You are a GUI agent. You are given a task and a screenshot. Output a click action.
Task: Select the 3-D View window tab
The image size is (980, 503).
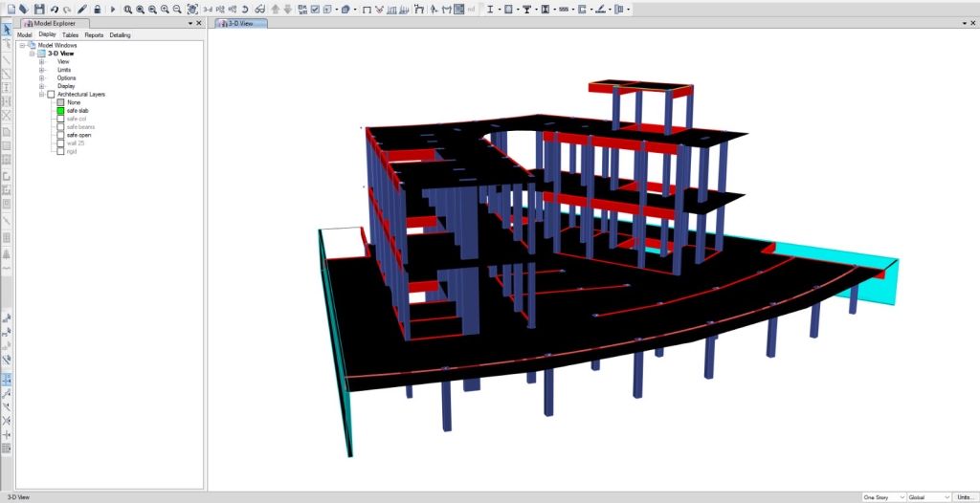tap(234, 22)
